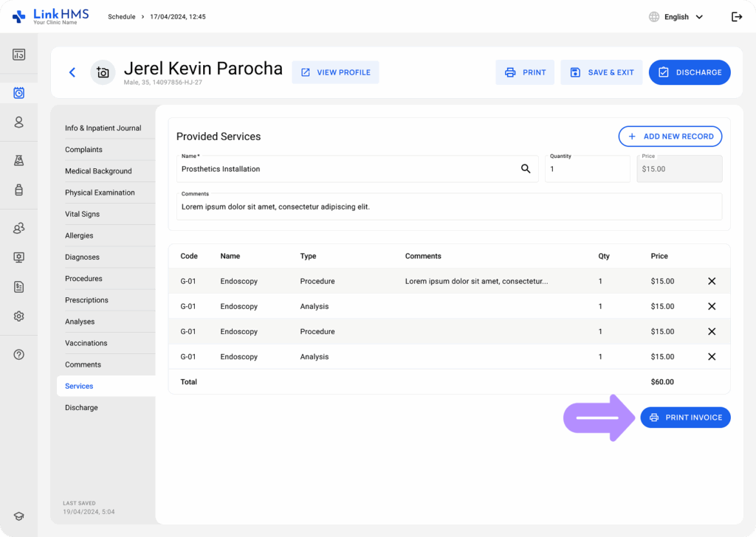The width and height of the screenshot is (756, 537).
Task: Click the logout icon in top bar
Action: coord(737,17)
